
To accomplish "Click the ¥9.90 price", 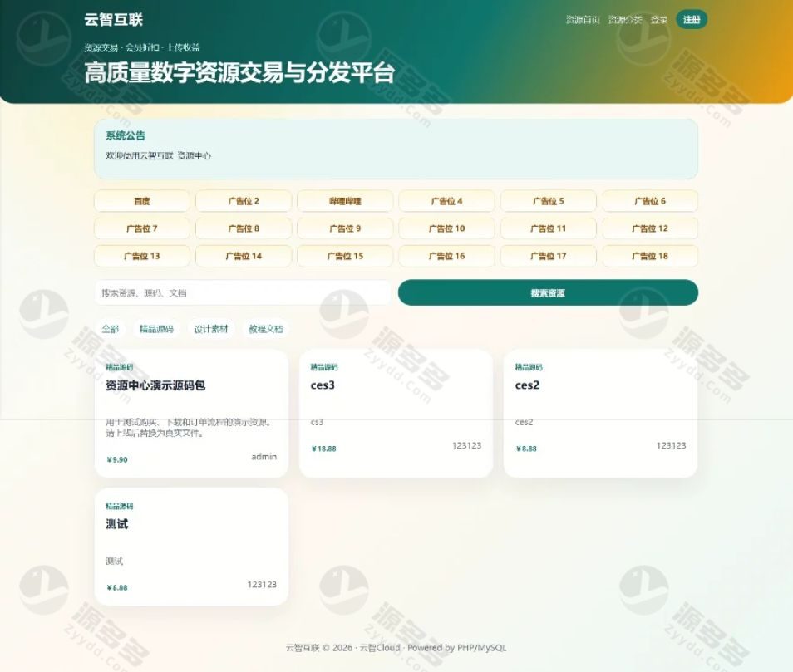I will coord(117,459).
